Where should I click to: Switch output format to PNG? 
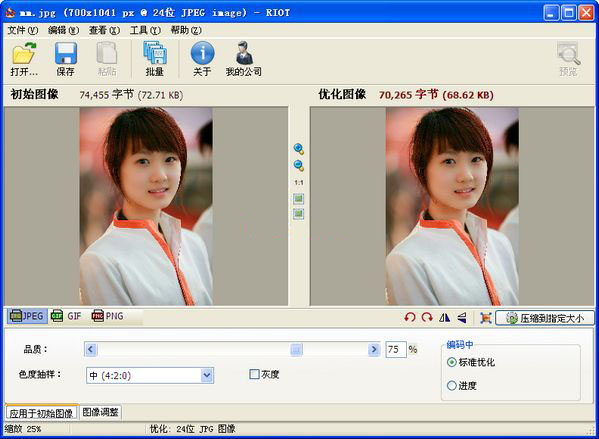pyautogui.click(x=108, y=316)
